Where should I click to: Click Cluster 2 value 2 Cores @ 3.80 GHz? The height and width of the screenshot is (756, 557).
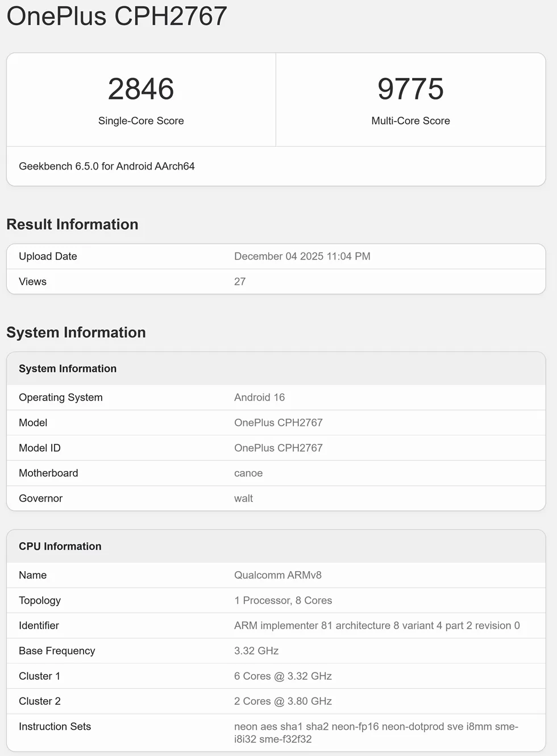(x=282, y=701)
